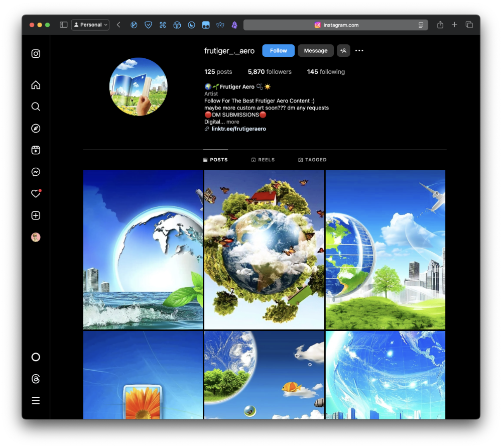Open Threads icon in sidebar
502x448 pixels.
tap(36, 379)
